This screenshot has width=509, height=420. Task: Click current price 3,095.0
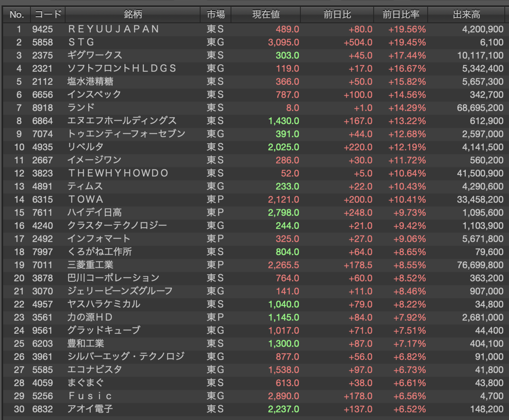click(x=283, y=42)
